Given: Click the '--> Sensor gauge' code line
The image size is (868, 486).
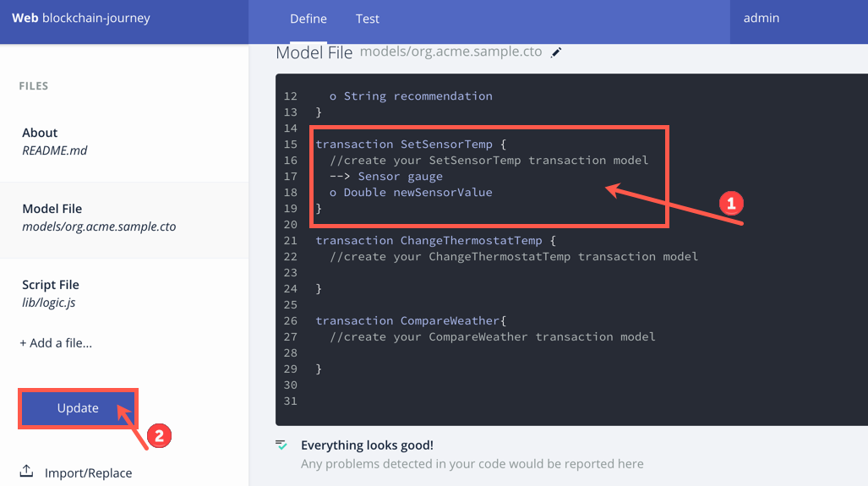Looking at the screenshot, I should [386, 177].
